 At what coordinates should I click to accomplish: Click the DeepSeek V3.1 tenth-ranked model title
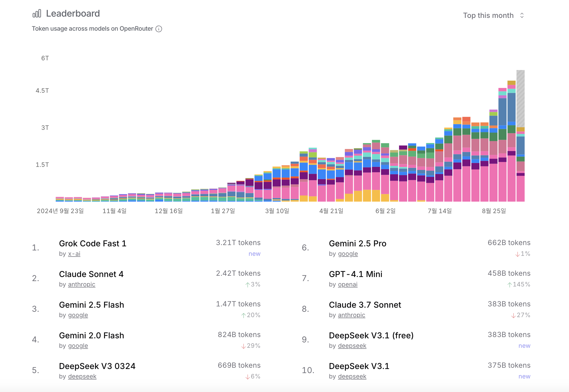[x=359, y=366]
